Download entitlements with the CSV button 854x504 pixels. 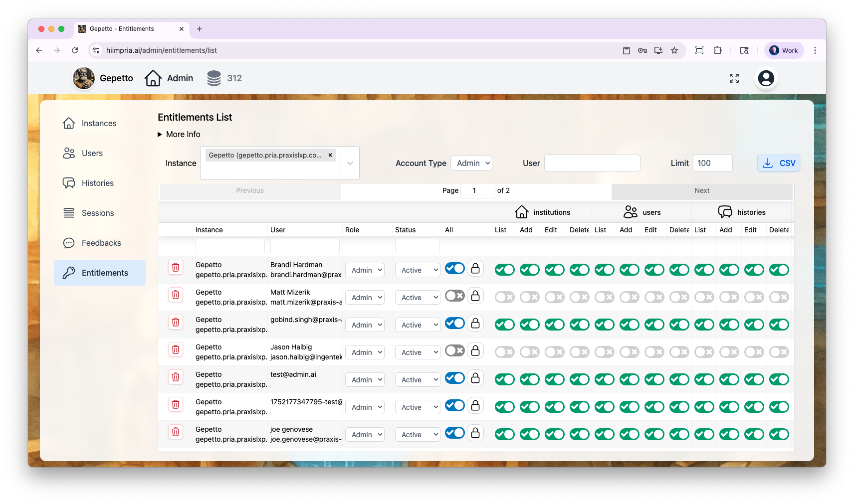[x=778, y=163]
